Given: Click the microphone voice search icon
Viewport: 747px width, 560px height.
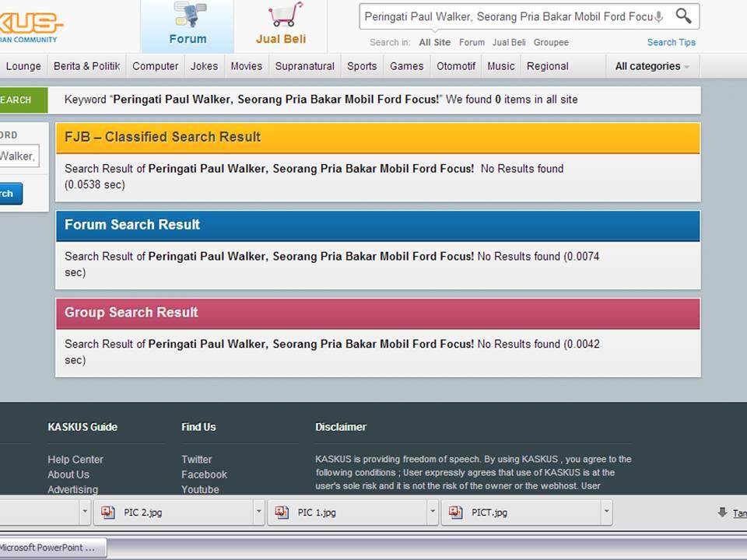Looking at the screenshot, I should [x=659, y=17].
